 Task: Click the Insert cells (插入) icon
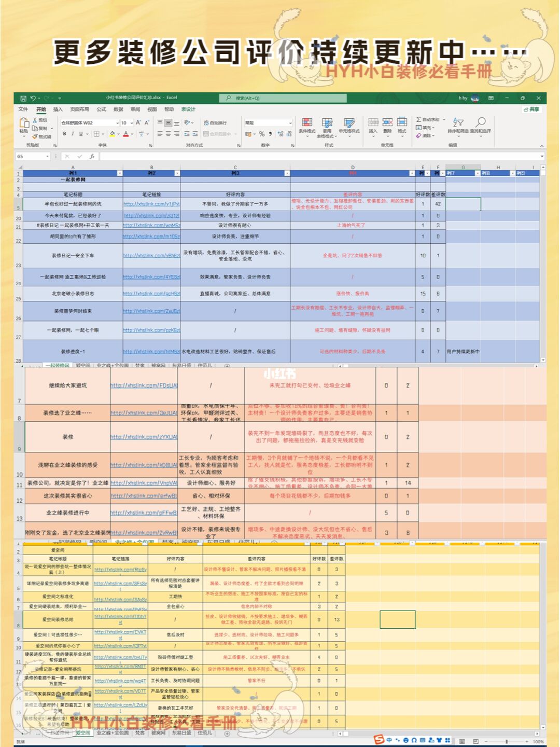pos(373,122)
